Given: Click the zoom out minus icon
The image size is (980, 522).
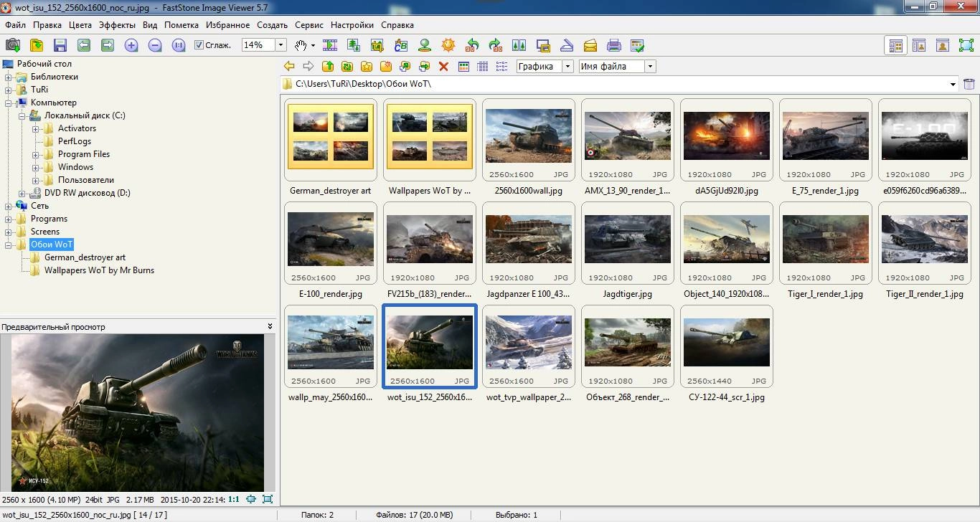Looking at the screenshot, I should point(155,45).
